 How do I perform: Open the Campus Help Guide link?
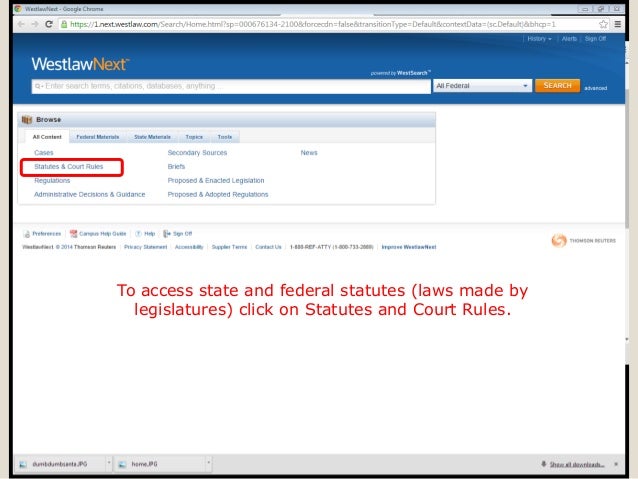103,234
